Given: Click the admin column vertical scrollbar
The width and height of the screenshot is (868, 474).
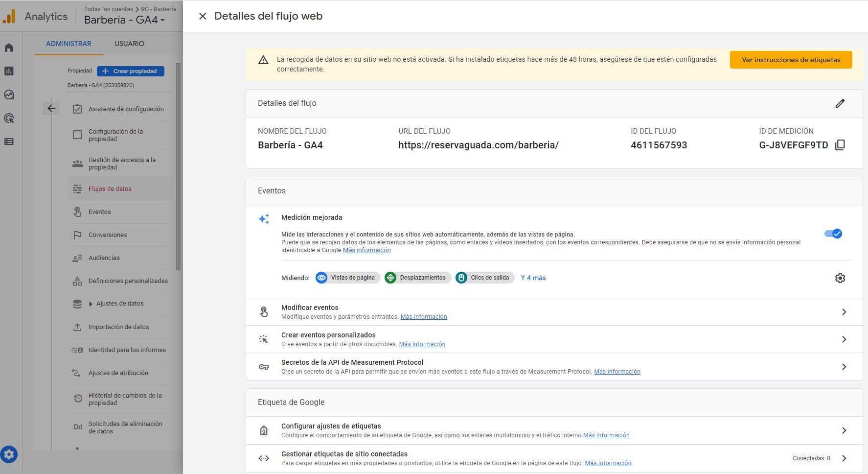Looking at the screenshot, I should pyautogui.click(x=178, y=166).
